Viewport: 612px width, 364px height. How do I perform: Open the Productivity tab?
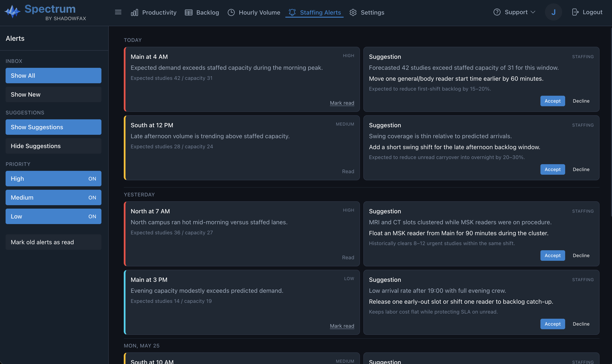(153, 12)
